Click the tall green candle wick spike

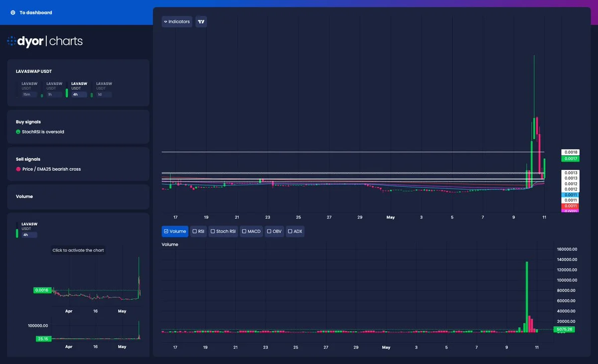point(534,86)
